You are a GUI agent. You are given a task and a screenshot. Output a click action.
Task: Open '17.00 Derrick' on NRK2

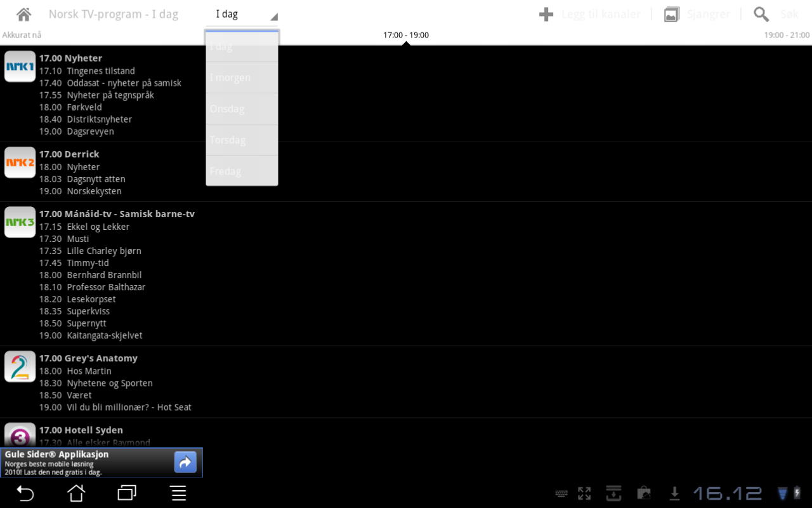click(x=69, y=154)
